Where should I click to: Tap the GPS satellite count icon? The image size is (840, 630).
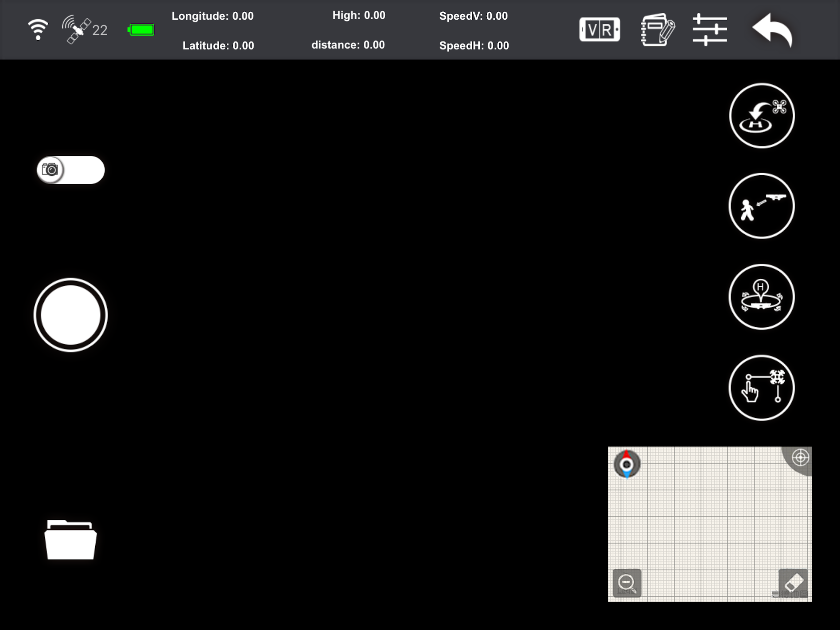pos(84,30)
